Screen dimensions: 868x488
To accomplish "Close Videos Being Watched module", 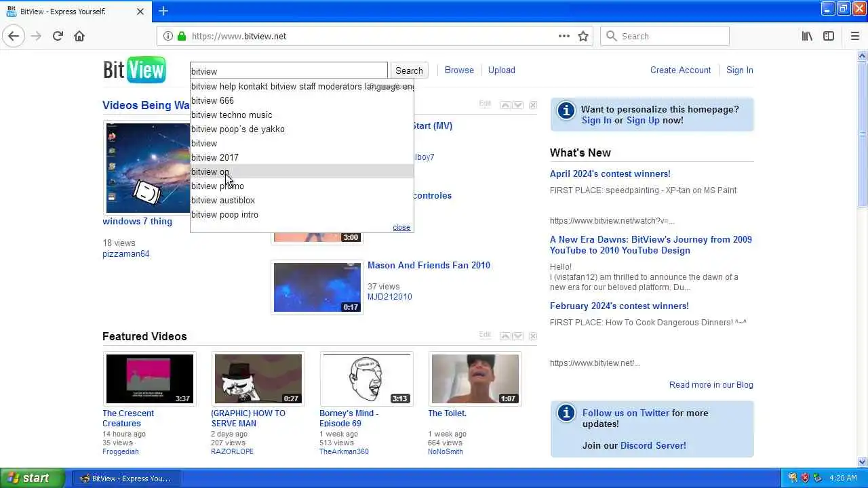I will pos(533,105).
